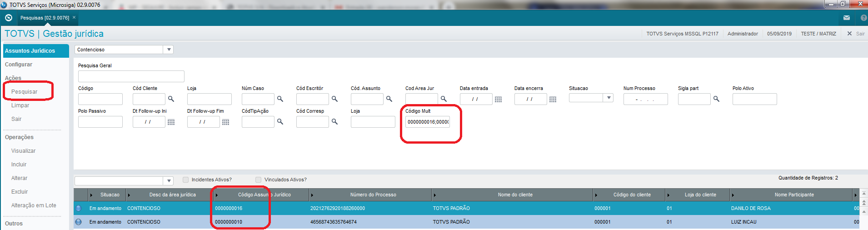Choose Alterar operation
Image resolution: width=868 pixels, height=230 pixels.
[19, 178]
